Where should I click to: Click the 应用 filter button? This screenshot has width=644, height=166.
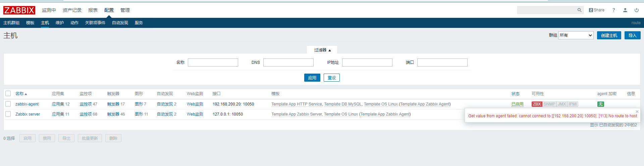[x=312, y=78]
